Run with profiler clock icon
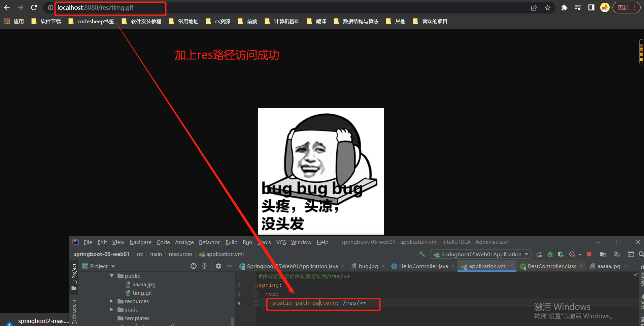Image resolution: width=644 pixels, height=326 pixels. tap(572, 254)
